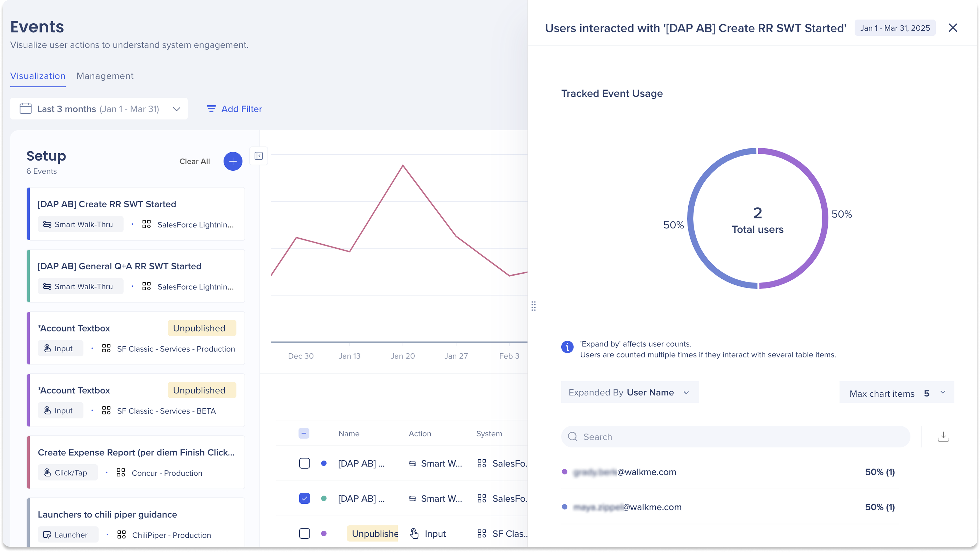Select [DAP AB] General Q+A RR SWT Started card
The height and width of the screenshot is (552, 980).
(136, 276)
